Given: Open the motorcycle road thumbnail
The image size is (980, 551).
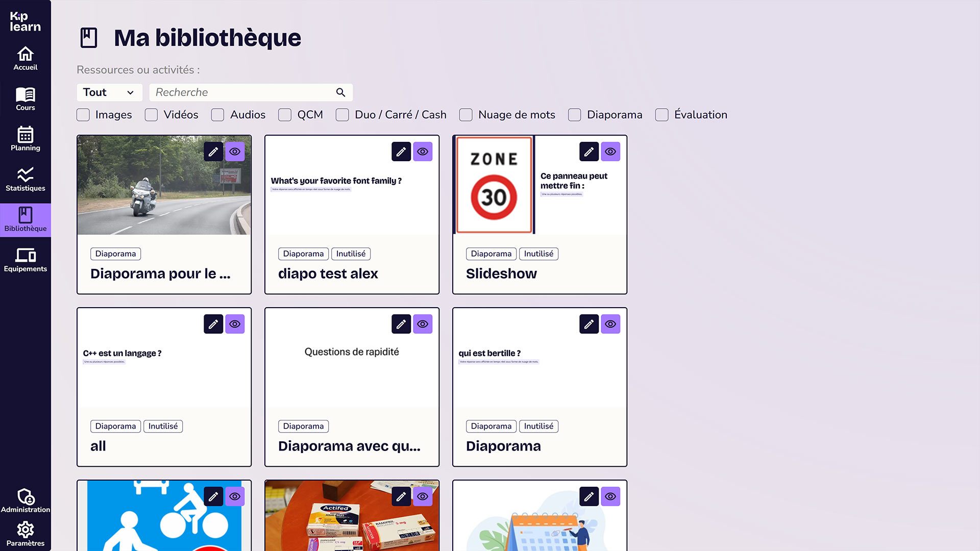Looking at the screenshot, I should pos(164,185).
